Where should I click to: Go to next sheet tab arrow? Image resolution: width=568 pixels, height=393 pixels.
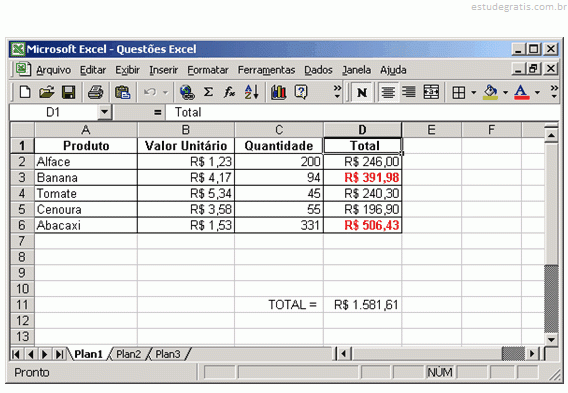[45, 354]
